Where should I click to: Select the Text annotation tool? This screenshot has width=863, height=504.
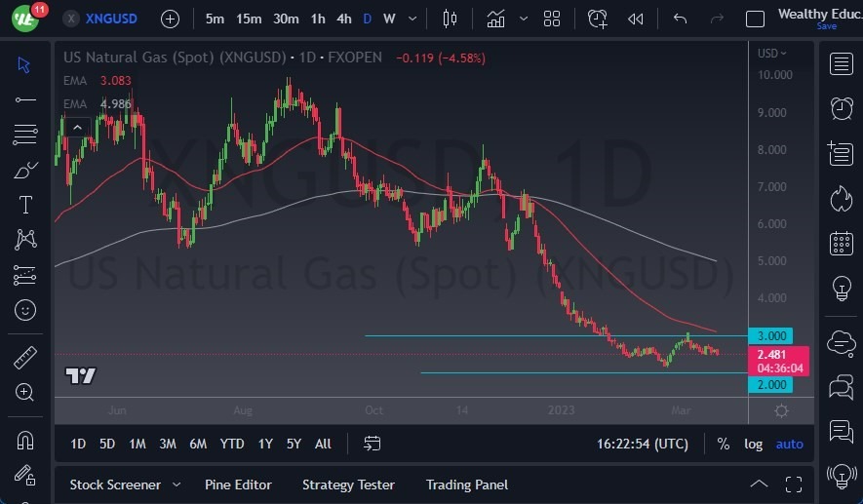pos(25,205)
